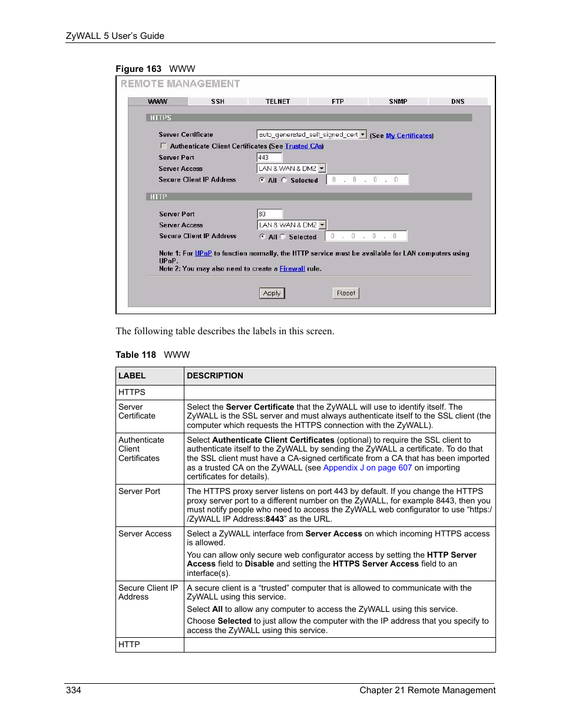Click the HTTP Server Port field showing 80
The image size is (562, 728).
point(269,213)
